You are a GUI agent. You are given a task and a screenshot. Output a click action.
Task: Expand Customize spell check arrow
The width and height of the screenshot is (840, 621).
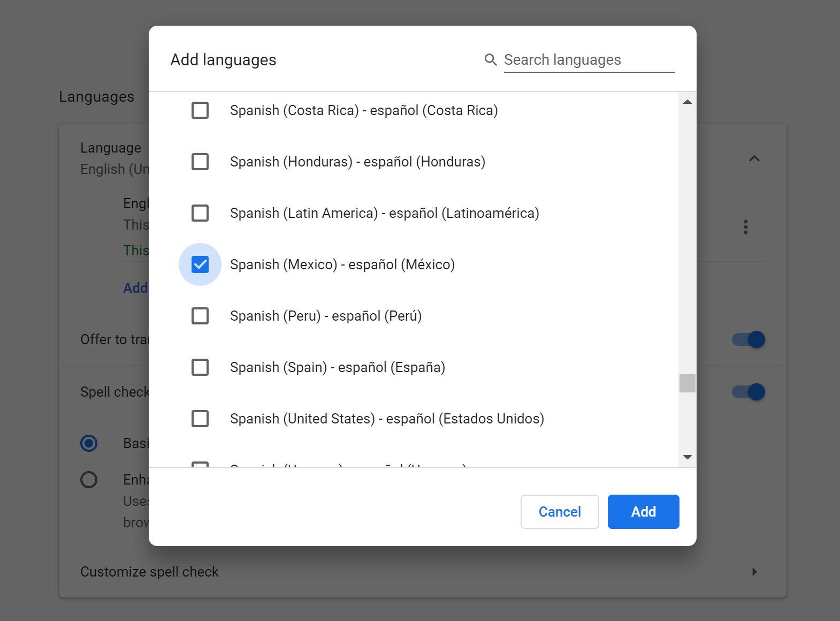pyautogui.click(x=754, y=572)
